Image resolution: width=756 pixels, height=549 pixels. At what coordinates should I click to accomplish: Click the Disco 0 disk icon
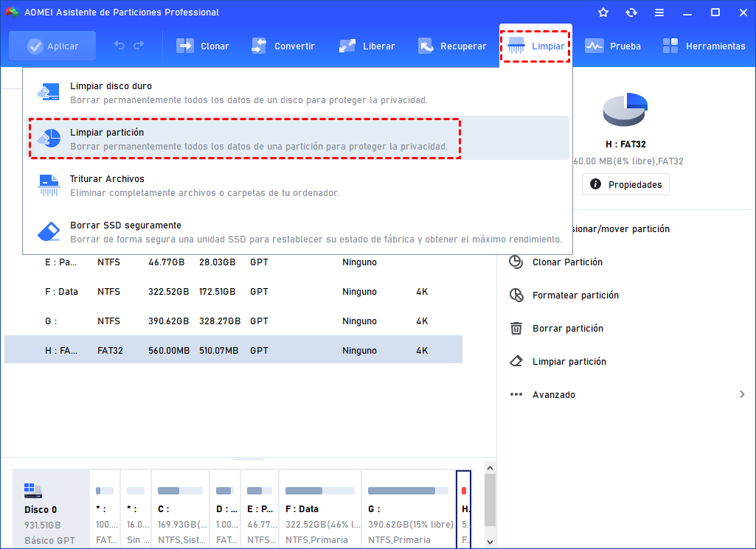[x=32, y=491]
